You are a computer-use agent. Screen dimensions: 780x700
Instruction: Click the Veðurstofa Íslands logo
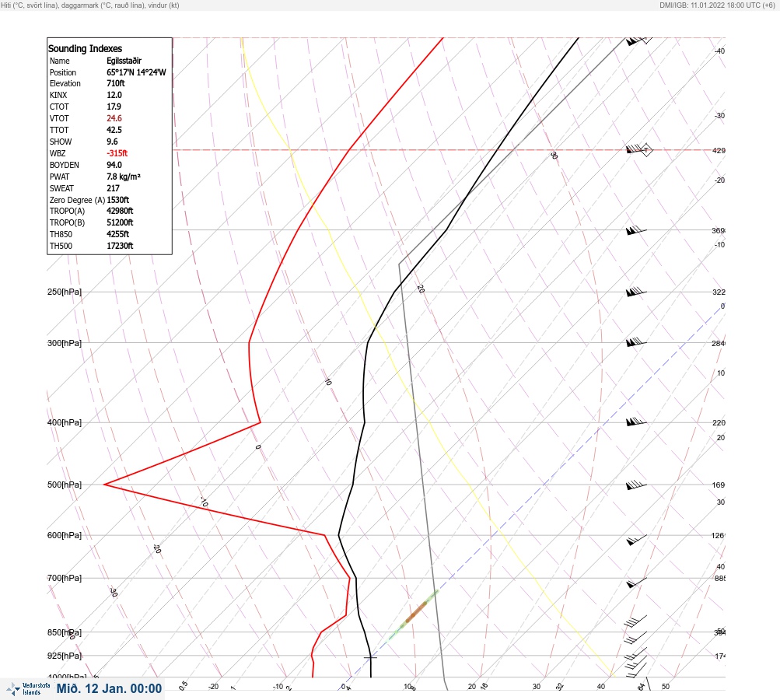tap(29, 688)
